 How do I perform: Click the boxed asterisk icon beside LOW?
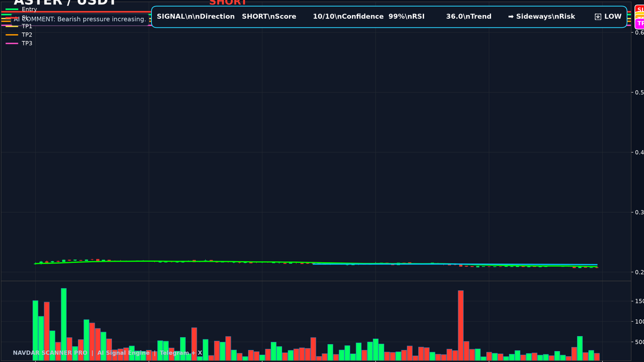(x=598, y=17)
